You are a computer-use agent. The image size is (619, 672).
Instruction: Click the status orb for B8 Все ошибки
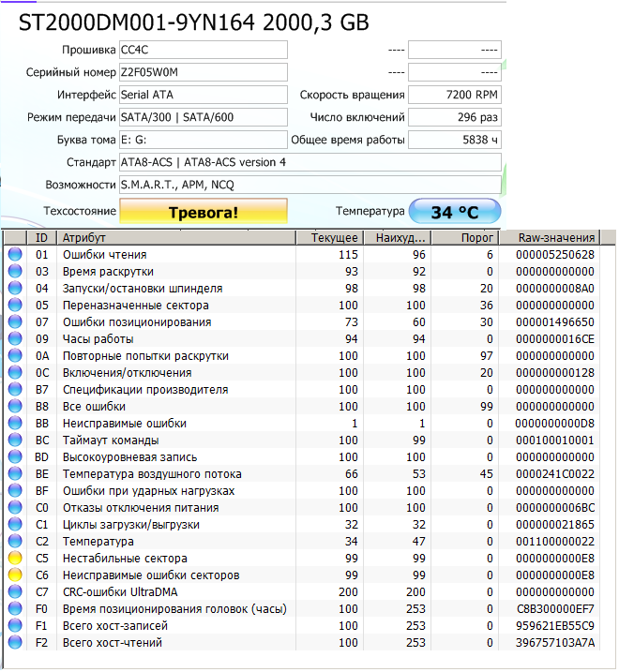click(15, 407)
